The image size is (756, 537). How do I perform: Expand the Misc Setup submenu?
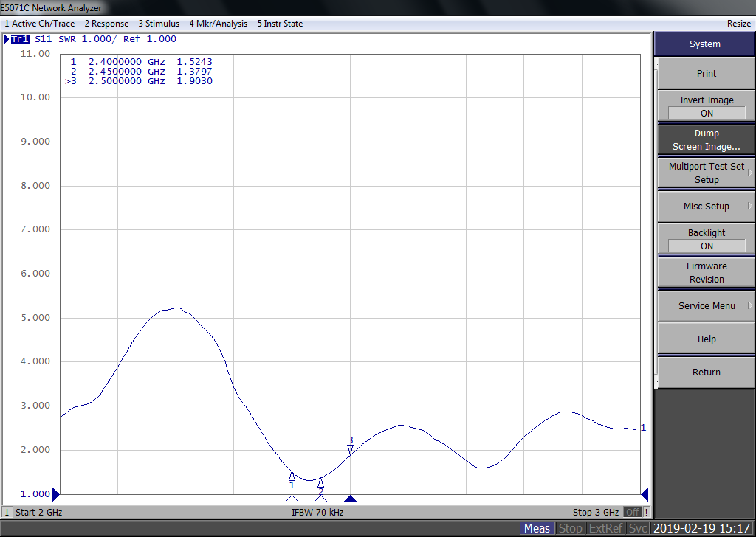pyautogui.click(x=707, y=207)
